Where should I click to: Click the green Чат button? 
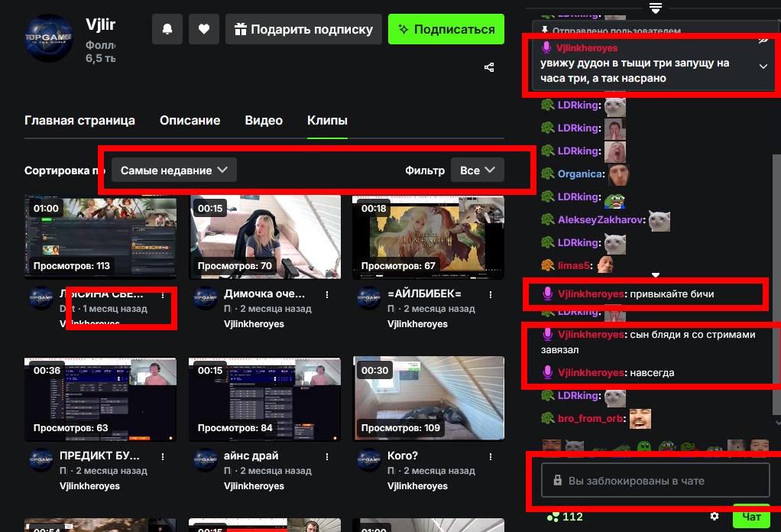[751, 517]
